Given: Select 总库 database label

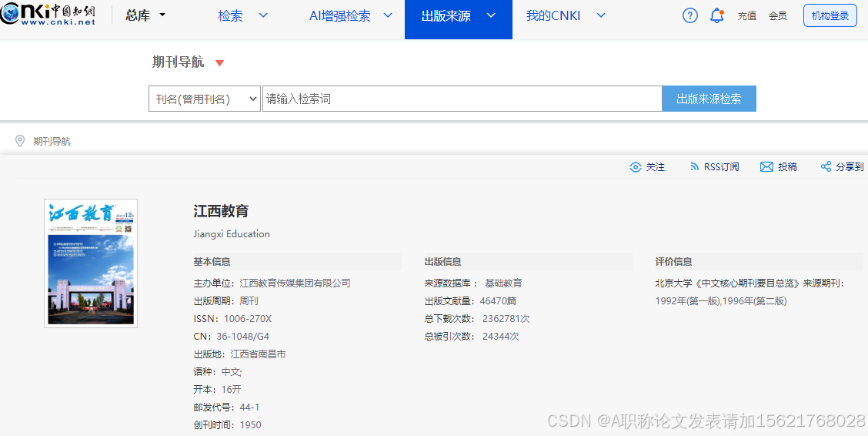Looking at the screenshot, I should point(138,15).
